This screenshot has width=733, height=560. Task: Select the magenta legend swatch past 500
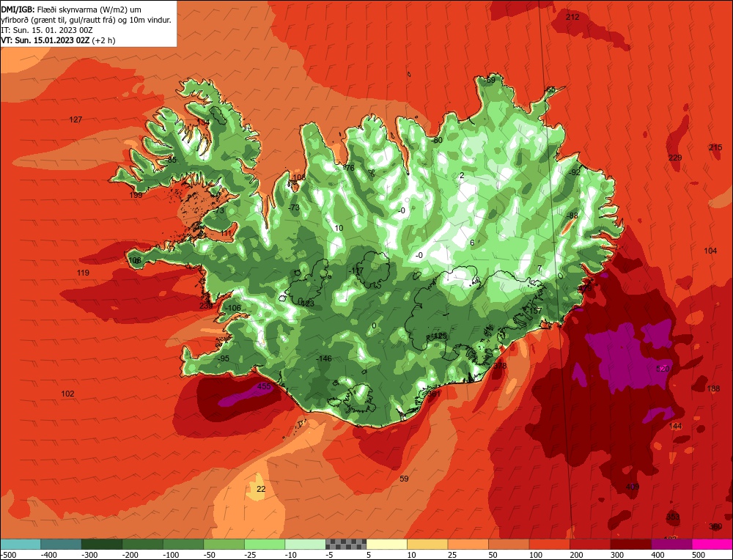point(712,544)
